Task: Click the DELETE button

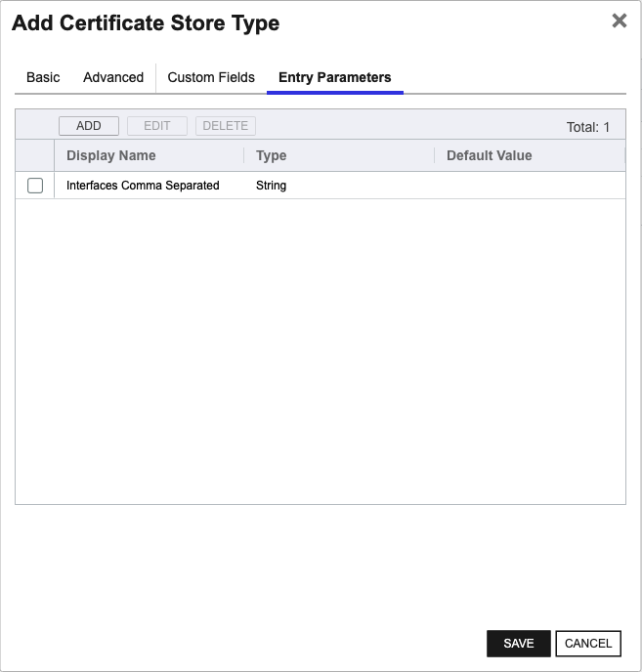Action: 226,126
